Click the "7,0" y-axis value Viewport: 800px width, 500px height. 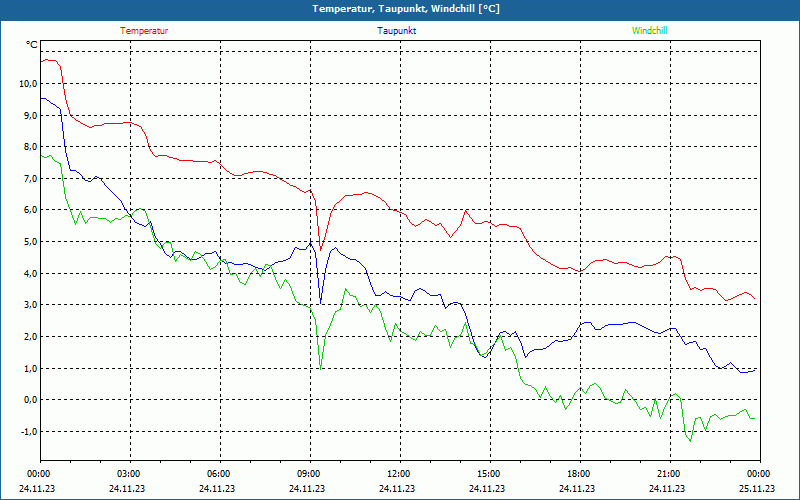[x=30, y=179]
